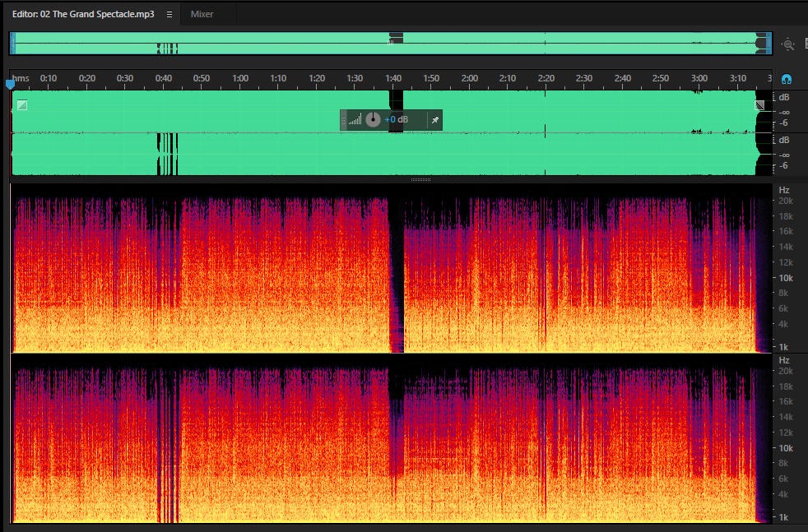Image resolution: width=808 pixels, height=532 pixels.
Task: Click the 1:40 mark on the time ruler
Action: pos(393,78)
